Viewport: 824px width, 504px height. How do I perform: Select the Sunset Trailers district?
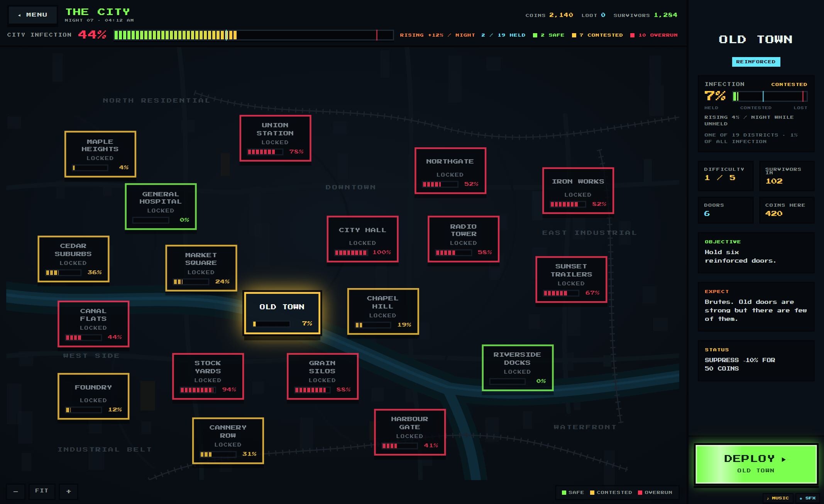tap(571, 280)
